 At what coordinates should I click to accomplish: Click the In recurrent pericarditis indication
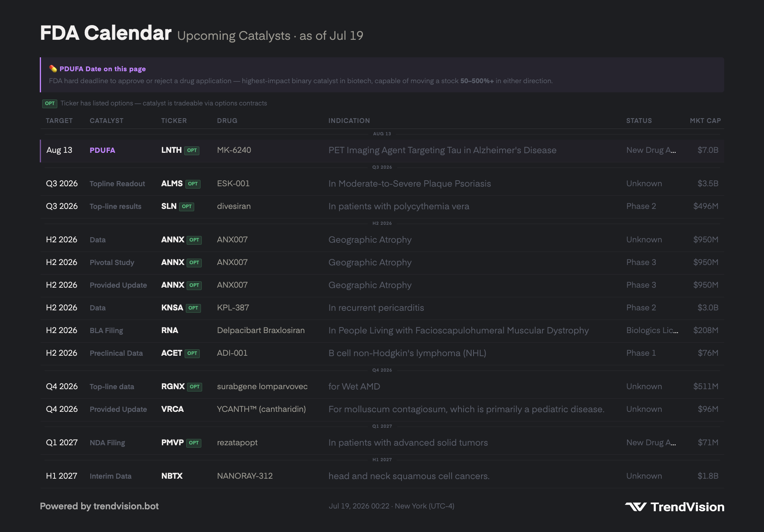coord(376,308)
